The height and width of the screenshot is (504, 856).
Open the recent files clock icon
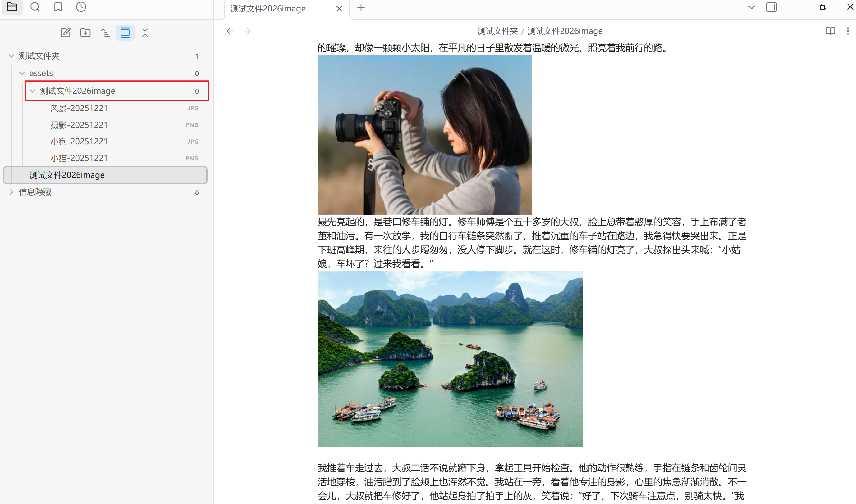(81, 7)
